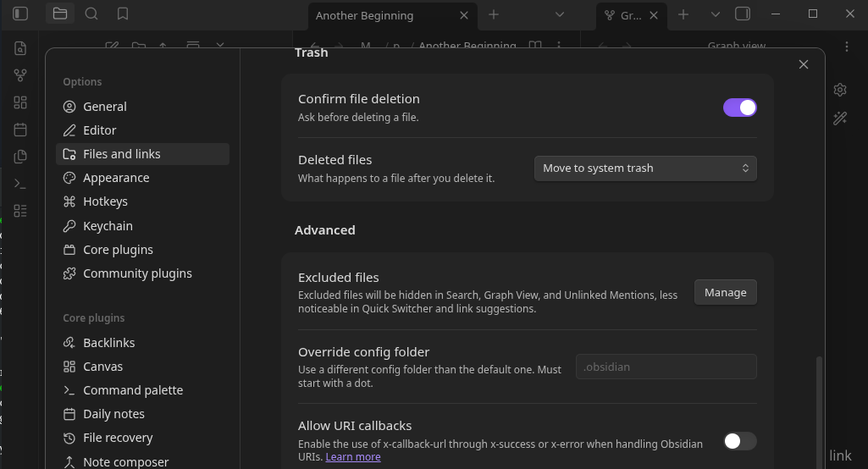This screenshot has height=469, width=868.
Task: Click the search magnifier icon
Action: tap(91, 14)
